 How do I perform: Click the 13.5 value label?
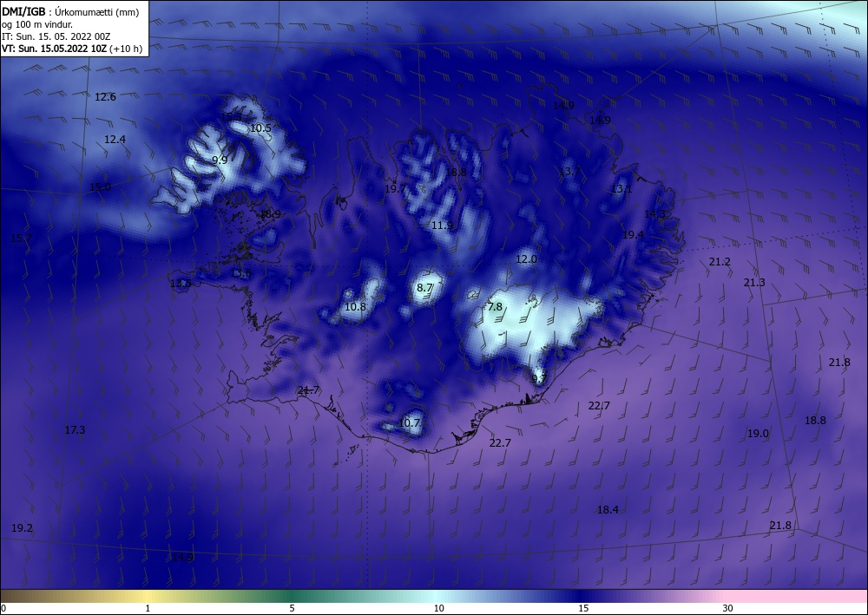tap(181, 284)
